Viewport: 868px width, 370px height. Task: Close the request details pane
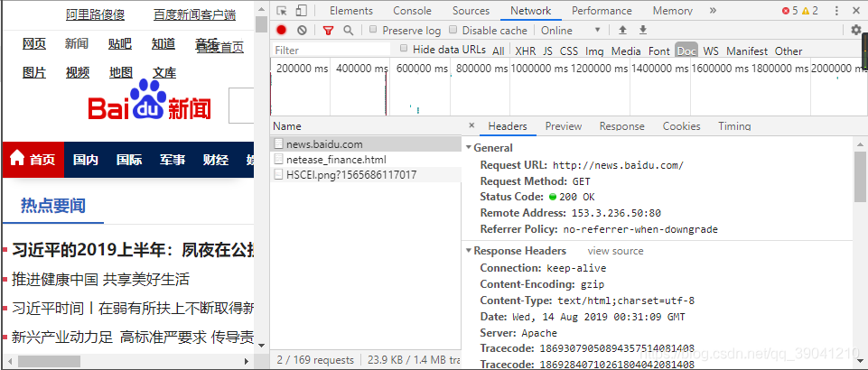471,125
